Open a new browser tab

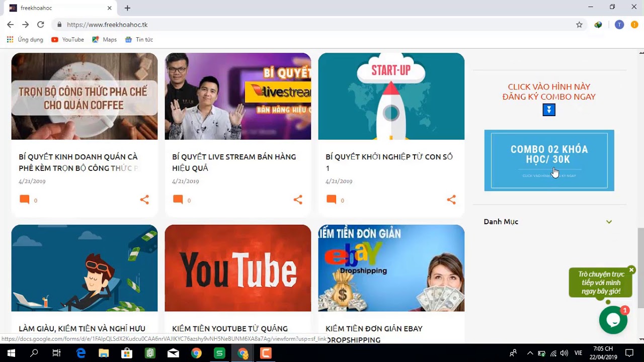point(127,8)
